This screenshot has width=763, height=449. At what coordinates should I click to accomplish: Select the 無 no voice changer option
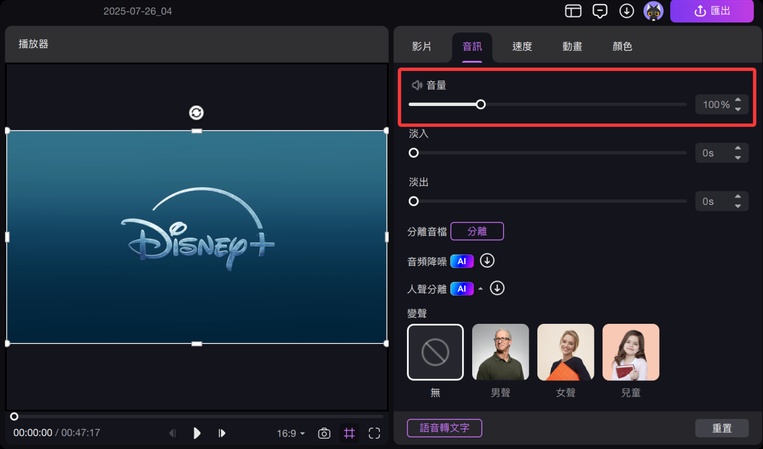[435, 352]
